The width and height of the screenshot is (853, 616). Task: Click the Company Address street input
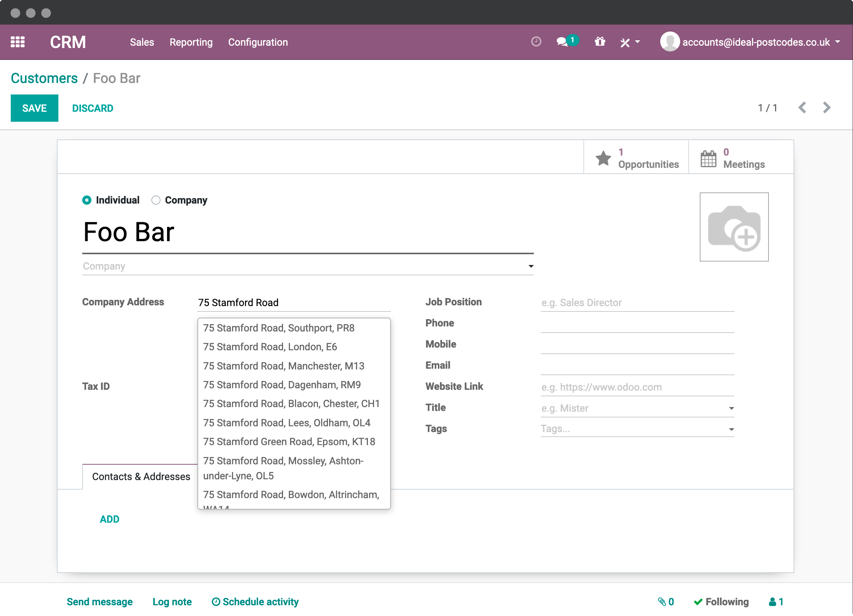pyautogui.click(x=294, y=303)
